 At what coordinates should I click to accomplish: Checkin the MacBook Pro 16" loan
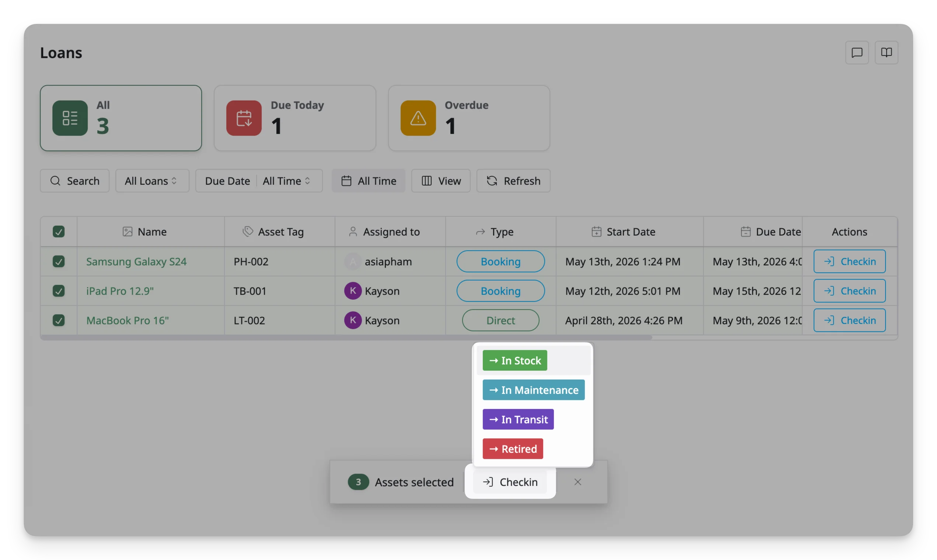(849, 320)
